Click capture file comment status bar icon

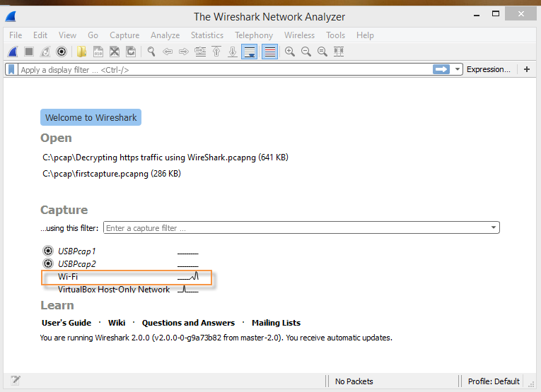pyautogui.click(x=15, y=380)
